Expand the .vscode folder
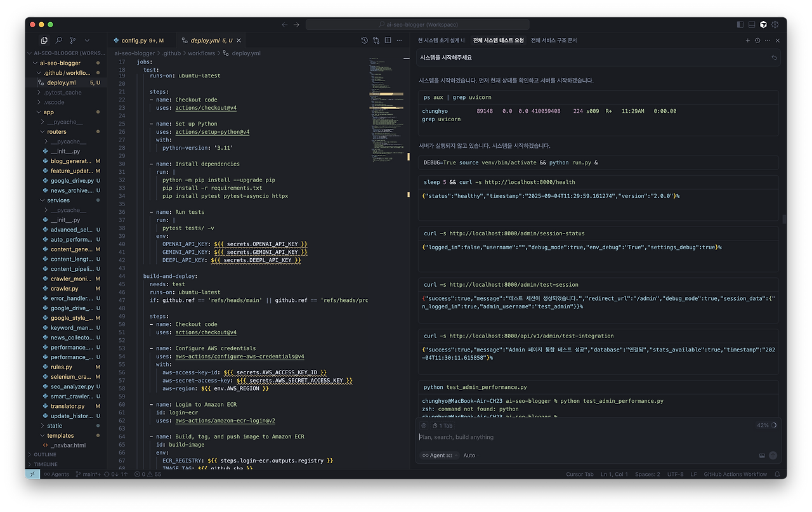The height and width of the screenshot is (512, 812). pyautogui.click(x=66, y=102)
